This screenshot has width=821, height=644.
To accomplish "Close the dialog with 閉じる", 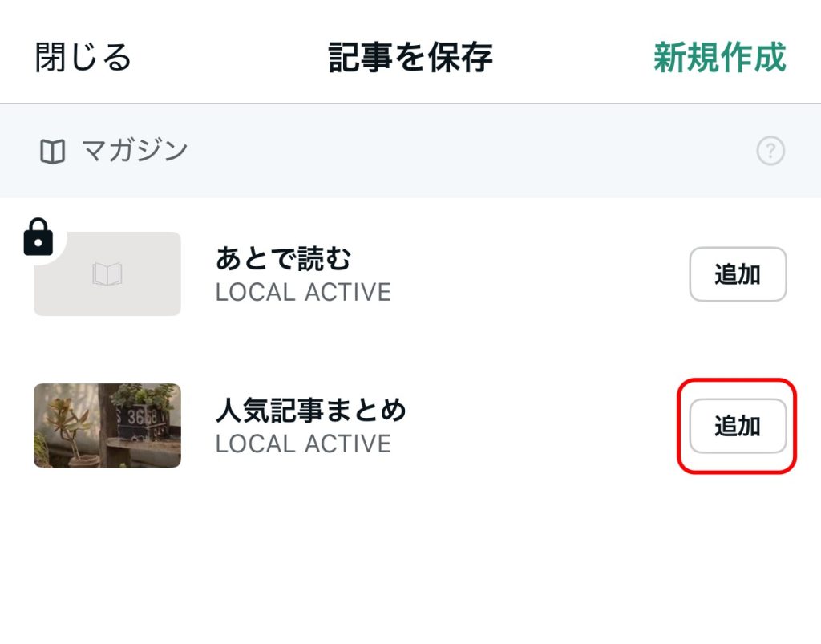I will tap(83, 57).
